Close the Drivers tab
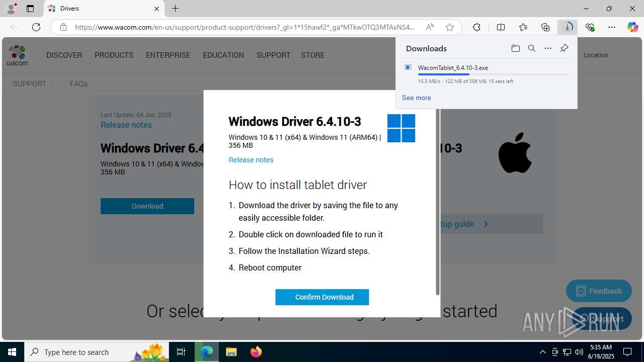The image size is (644, 362). tap(156, 9)
